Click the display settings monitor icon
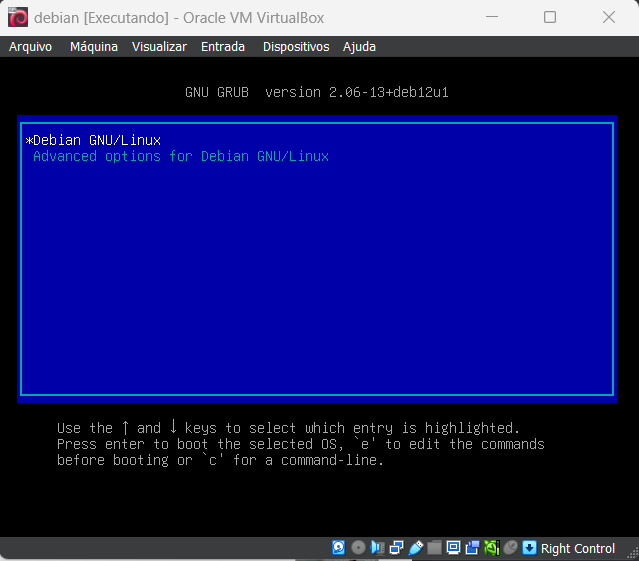This screenshot has width=639, height=561. pyautogui.click(x=453, y=548)
